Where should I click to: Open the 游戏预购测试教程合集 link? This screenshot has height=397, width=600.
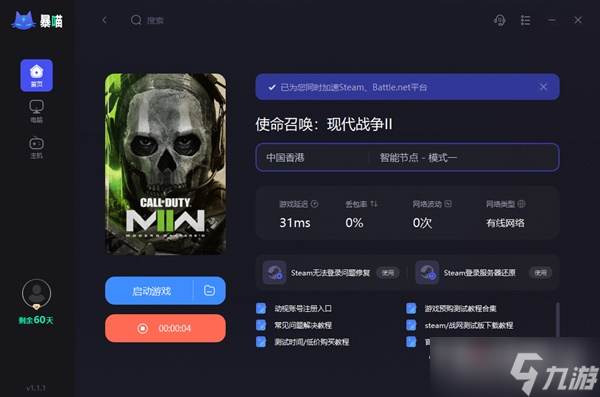[x=460, y=309]
